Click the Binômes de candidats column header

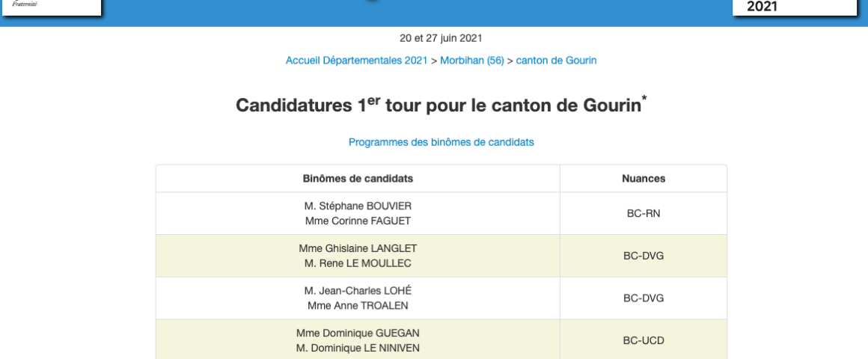[x=358, y=179]
